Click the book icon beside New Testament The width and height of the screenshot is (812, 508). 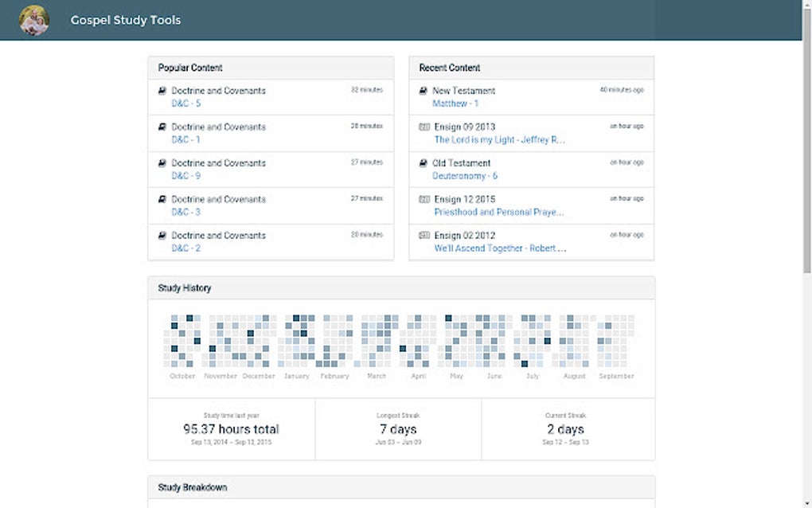pyautogui.click(x=424, y=91)
